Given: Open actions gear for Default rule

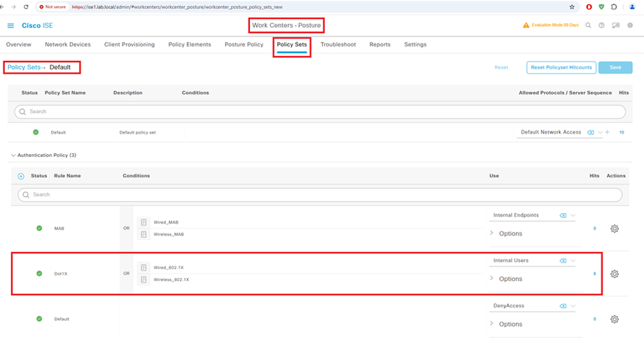Looking at the screenshot, I should [615, 319].
